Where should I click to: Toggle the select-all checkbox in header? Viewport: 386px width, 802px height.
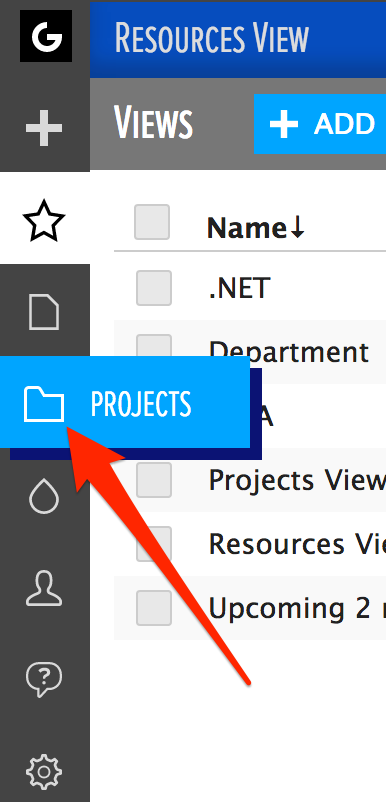click(x=152, y=222)
